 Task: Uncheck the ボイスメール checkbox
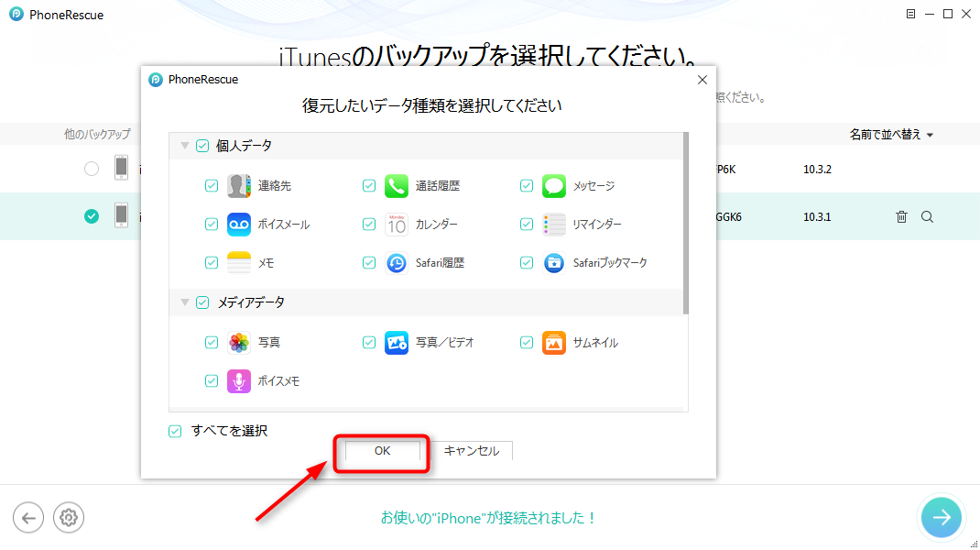[x=212, y=224]
